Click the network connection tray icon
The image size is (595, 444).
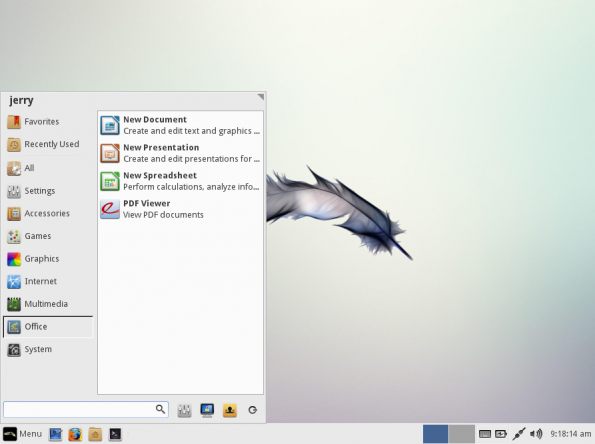519,434
